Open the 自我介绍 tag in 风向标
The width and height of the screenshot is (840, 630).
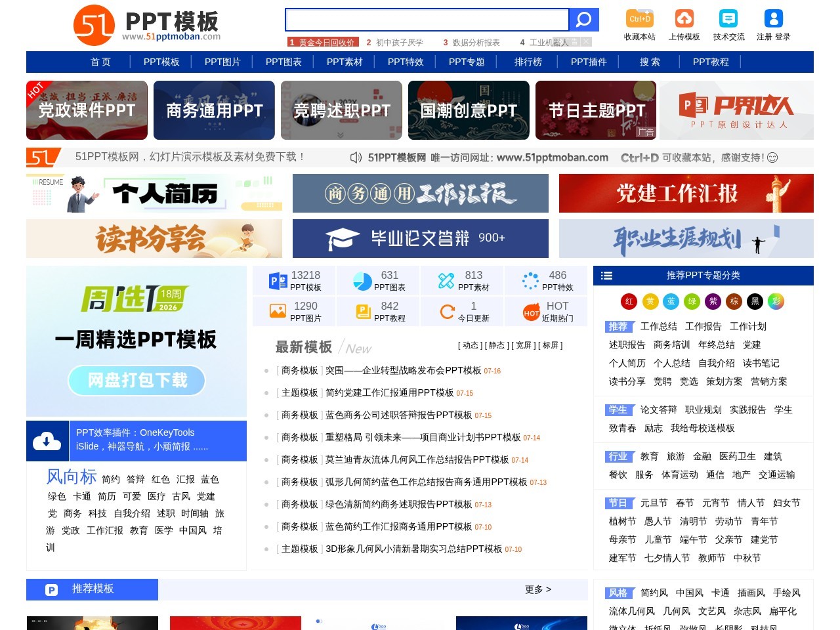(x=132, y=513)
